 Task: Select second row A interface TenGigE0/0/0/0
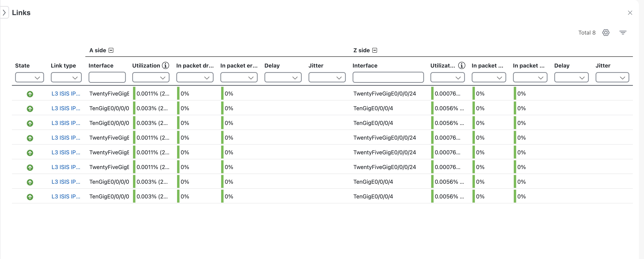tap(109, 108)
